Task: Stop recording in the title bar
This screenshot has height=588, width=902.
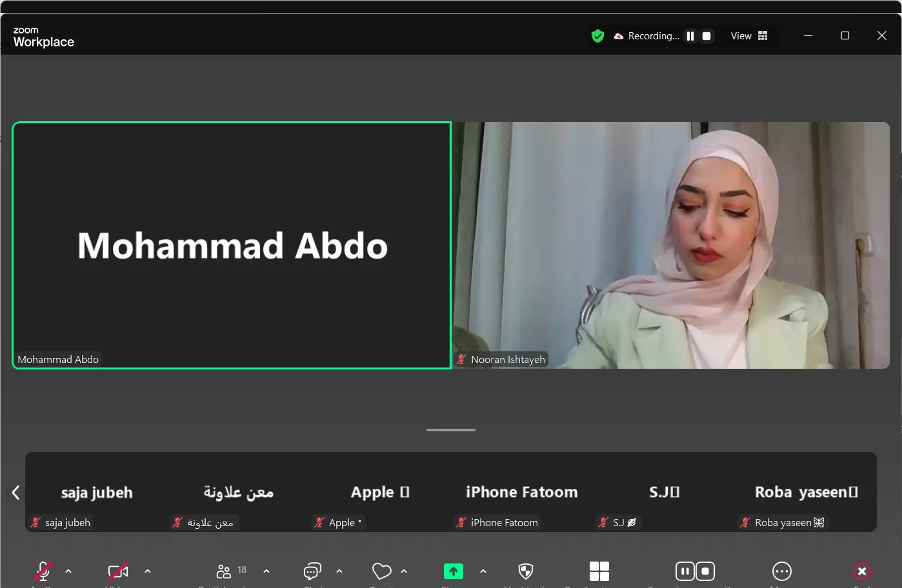Action: tap(707, 36)
